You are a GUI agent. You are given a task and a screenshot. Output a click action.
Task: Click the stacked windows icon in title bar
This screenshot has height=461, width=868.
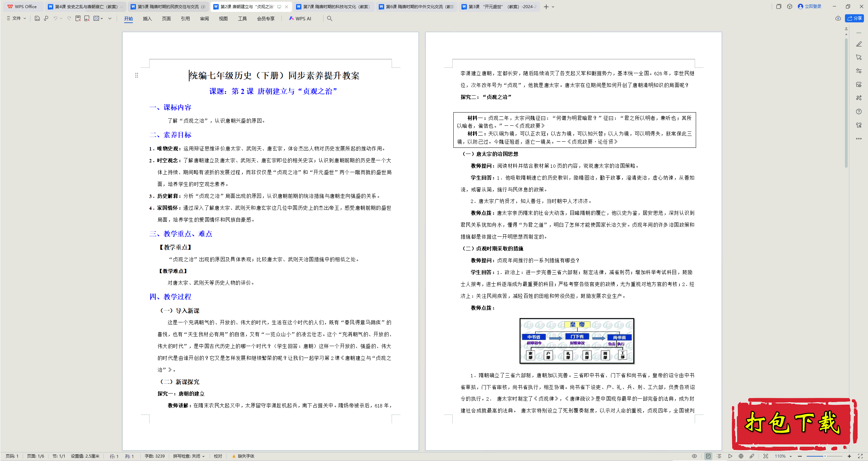tap(779, 6)
